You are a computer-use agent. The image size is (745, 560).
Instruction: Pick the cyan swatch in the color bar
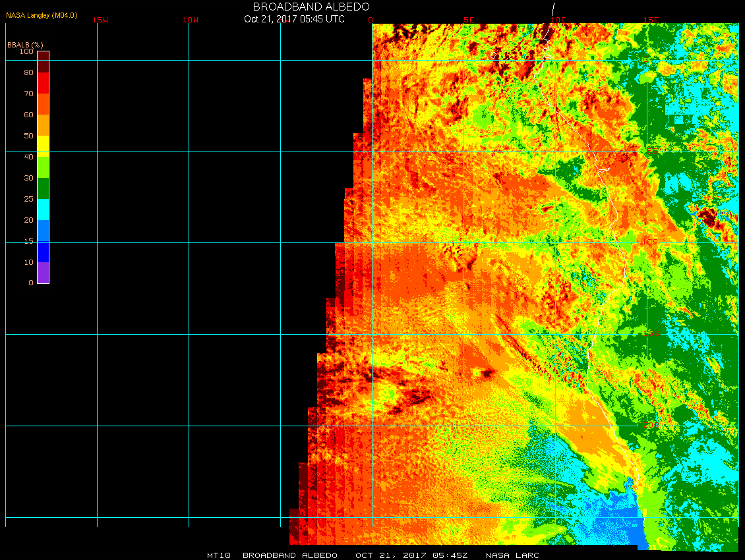[43, 210]
